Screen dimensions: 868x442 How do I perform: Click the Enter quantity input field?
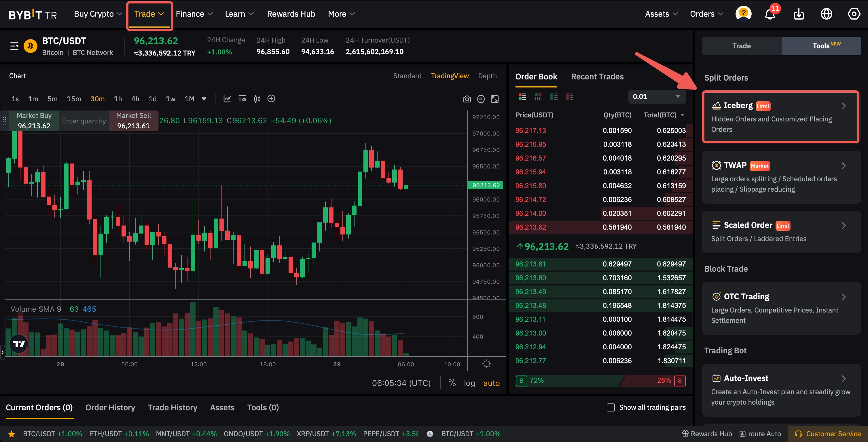pos(84,121)
